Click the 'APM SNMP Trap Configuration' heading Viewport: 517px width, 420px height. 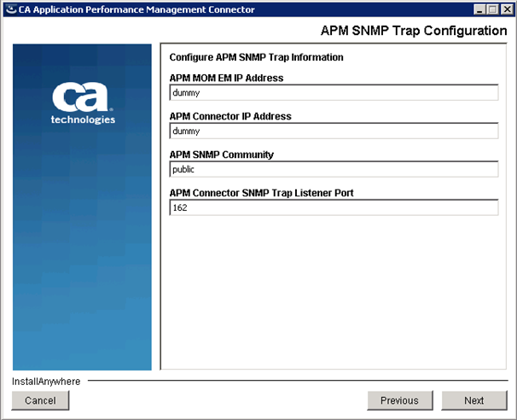(x=414, y=31)
